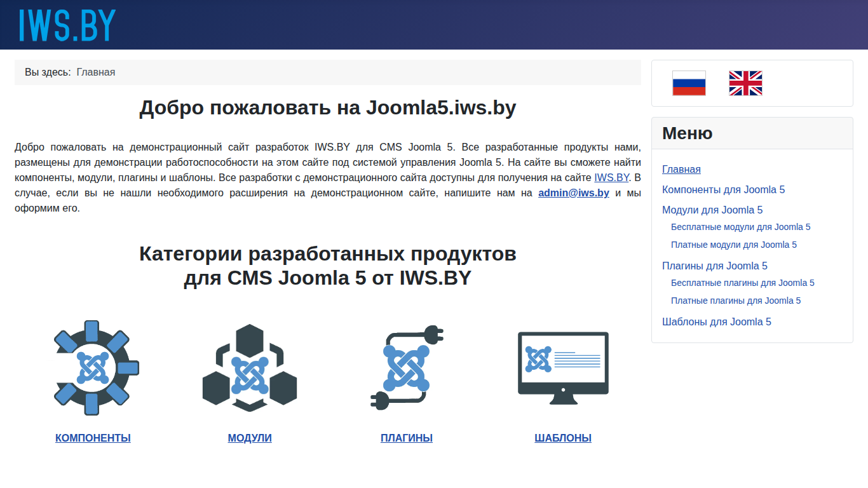
Task: Open Плагины для Joomla 5 menu item
Action: (x=715, y=266)
